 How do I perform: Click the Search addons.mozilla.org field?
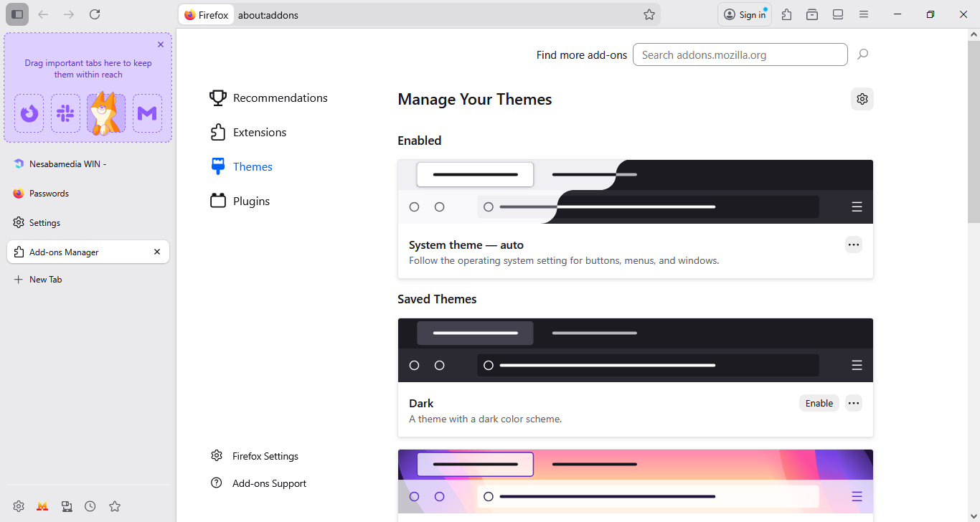(x=740, y=54)
